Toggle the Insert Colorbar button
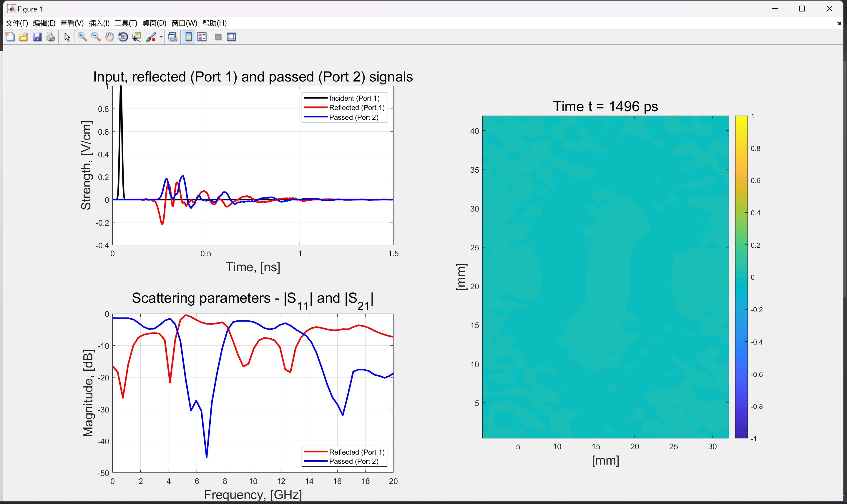 [188, 37]
